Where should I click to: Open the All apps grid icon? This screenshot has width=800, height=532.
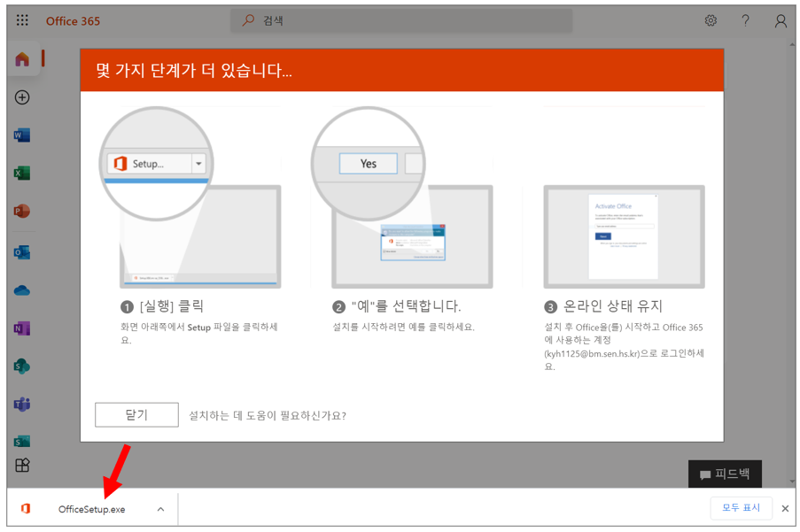tap(22, 465)
